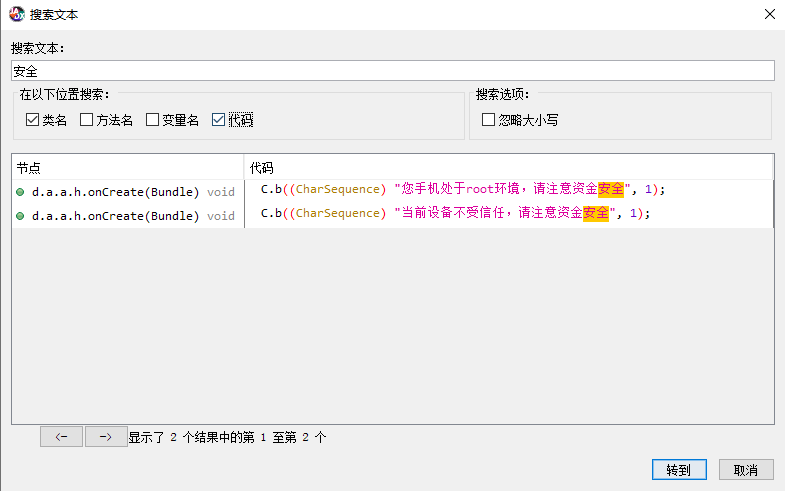Click the 节点 column header
The width and height of the screenshot is (785, 491).
pos(128,167)
